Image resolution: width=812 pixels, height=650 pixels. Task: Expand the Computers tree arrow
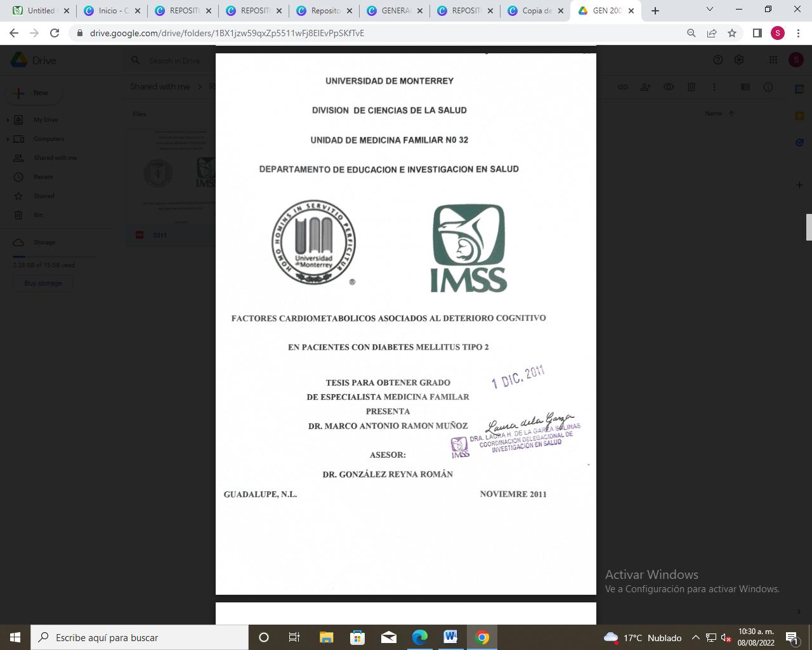coord(8,139)
